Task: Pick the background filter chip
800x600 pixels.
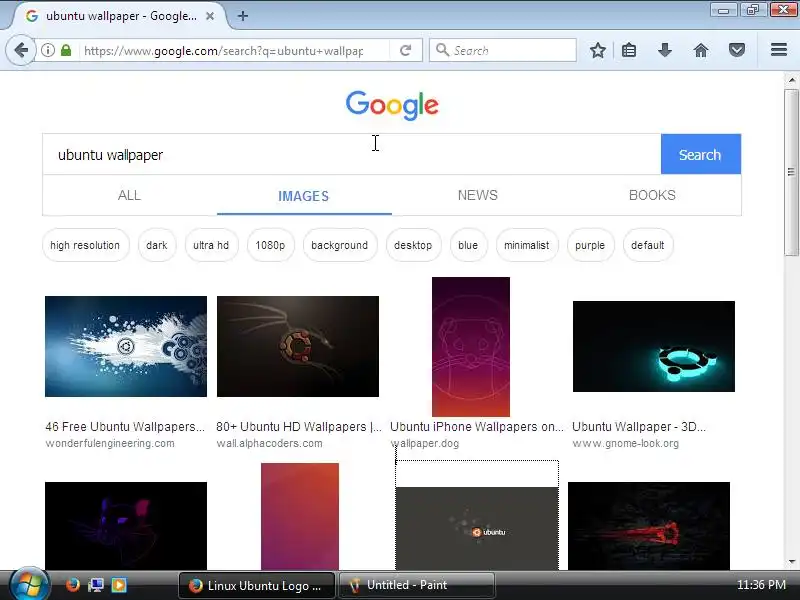Action: coord(340,245)
